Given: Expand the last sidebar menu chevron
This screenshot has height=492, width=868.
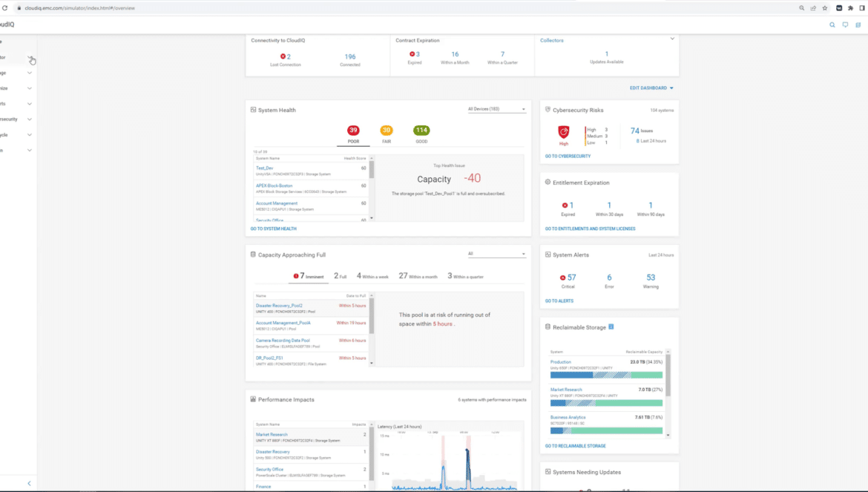Looking at the screenshot, I should 30,151.
